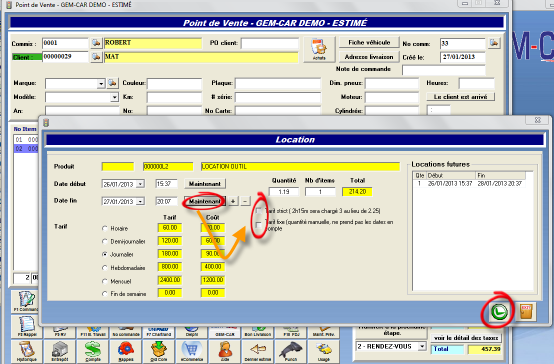Open the Punch scanner icon

[x=291, y=351]
